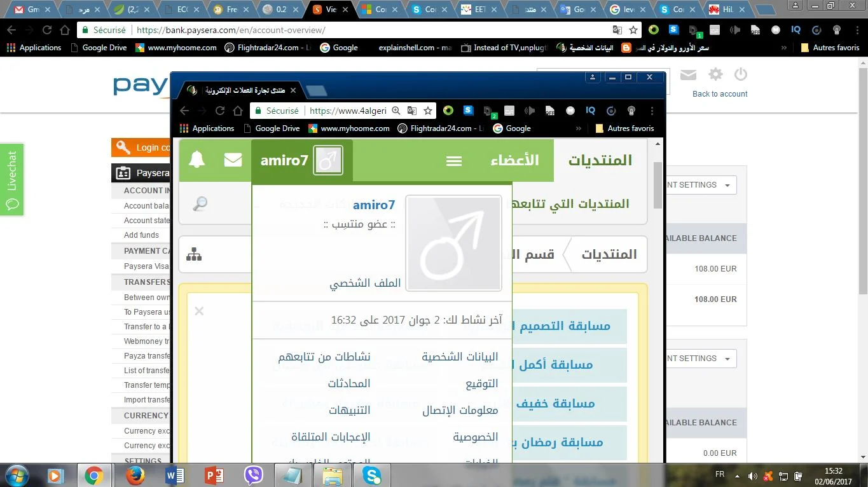Dismiss the yellow notice with X

point(199,311)
